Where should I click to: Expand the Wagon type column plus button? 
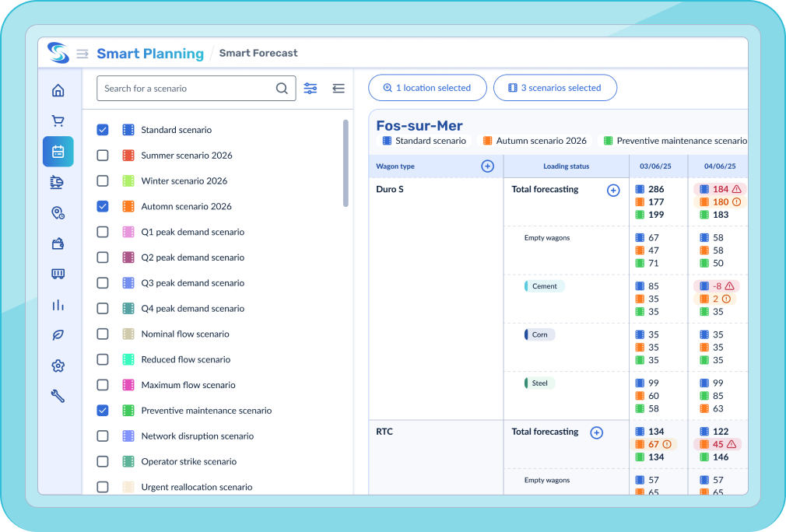coord(487,166)
